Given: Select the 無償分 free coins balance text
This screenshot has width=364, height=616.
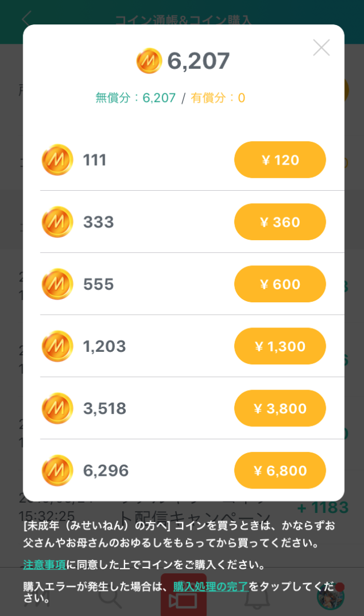Looking at the screenshot, I should pos(135,98).
